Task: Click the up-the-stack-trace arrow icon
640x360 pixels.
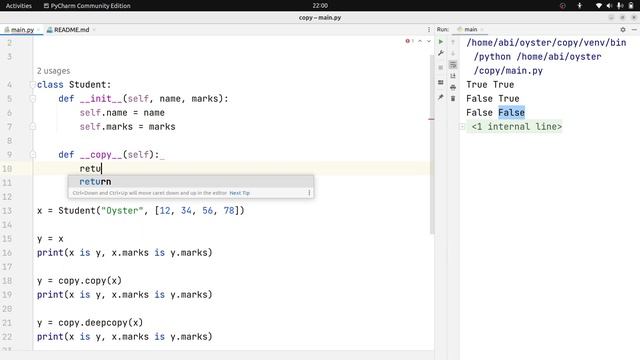Action: [x=453, y=42]
